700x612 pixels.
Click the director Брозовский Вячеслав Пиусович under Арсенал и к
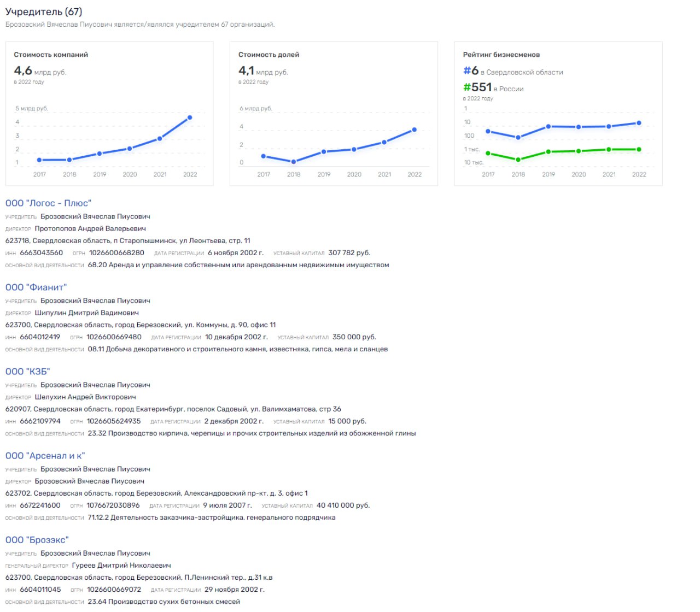coord(90,481)
